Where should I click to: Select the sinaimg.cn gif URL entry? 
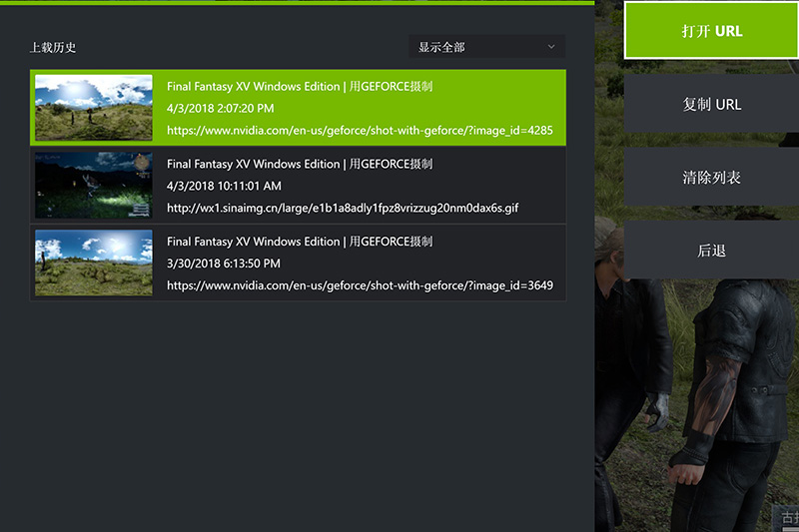[x=343, y=208]
